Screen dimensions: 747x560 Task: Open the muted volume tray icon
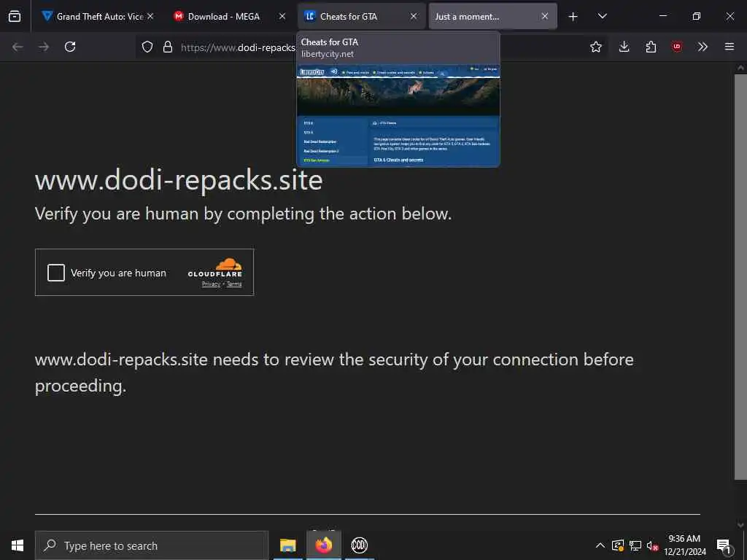coord(652,545)
